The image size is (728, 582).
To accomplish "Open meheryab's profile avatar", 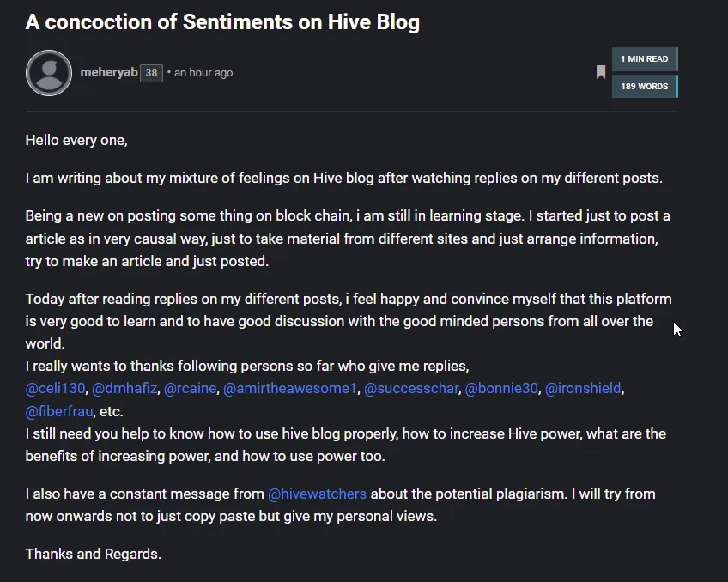I will 49,73.
